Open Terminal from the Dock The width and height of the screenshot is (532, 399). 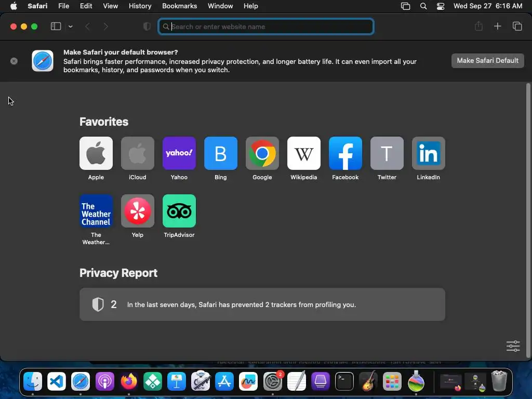(344, 381)
